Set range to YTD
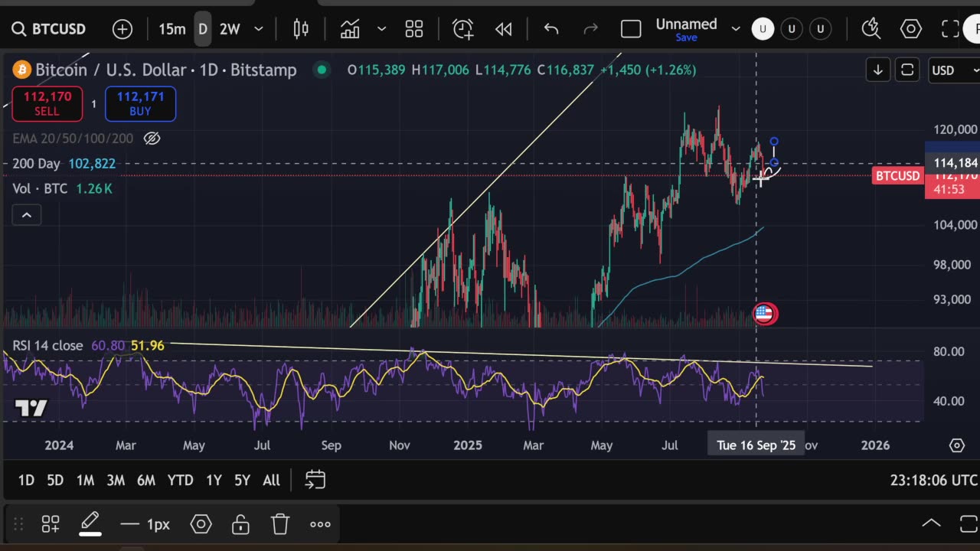Viewport: 980px width, 551px height. coord(181,480)
